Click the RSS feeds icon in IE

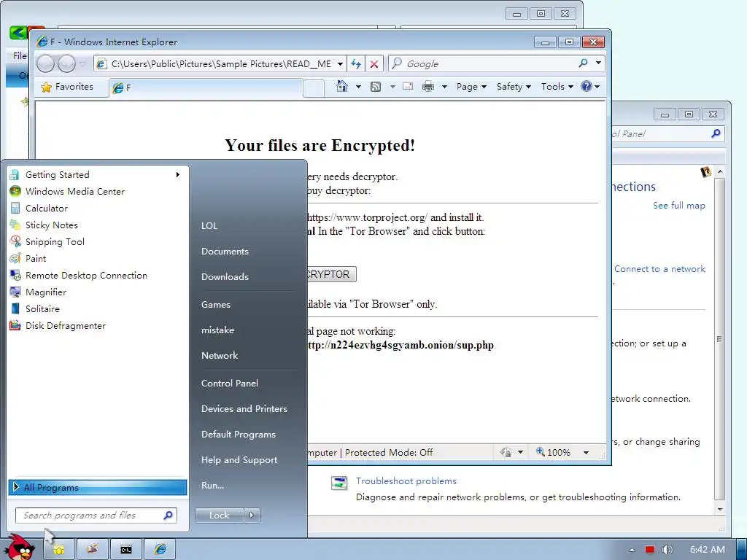click(376, 87)
